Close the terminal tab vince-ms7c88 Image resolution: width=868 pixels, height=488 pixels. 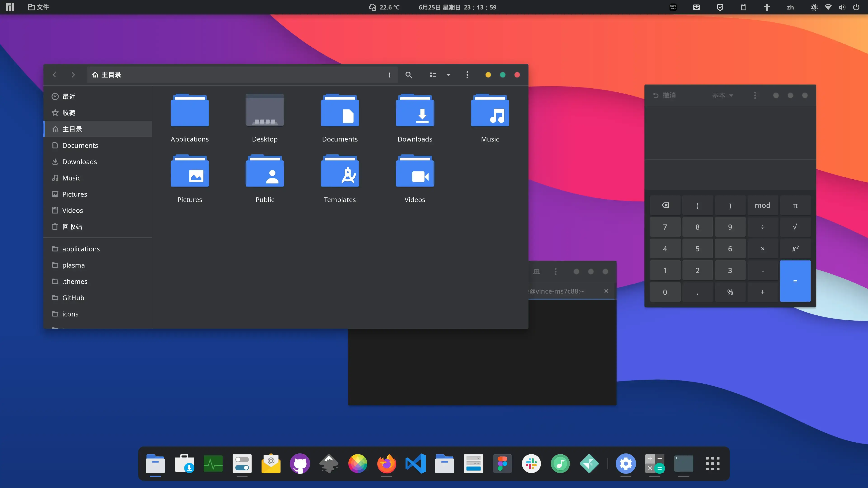click(x=606, y=291)
